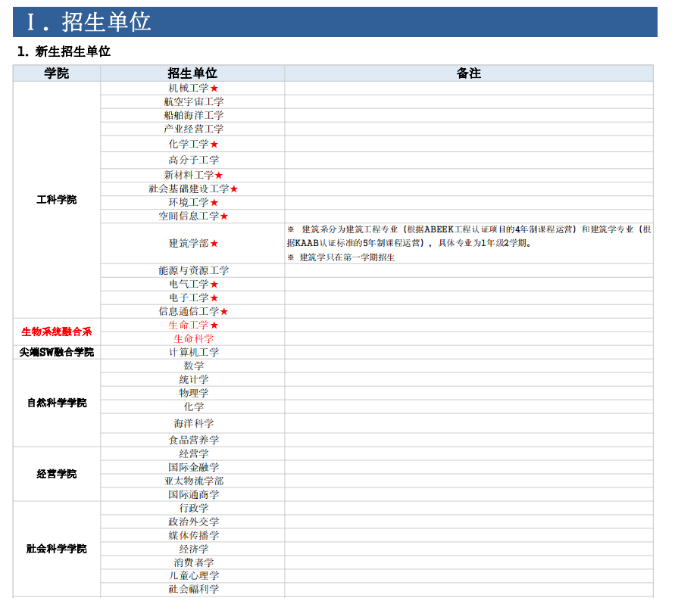This screenshot has width=700, height=598.
Task: Select the '计算机工学' cell
Action: pos(192,352)
